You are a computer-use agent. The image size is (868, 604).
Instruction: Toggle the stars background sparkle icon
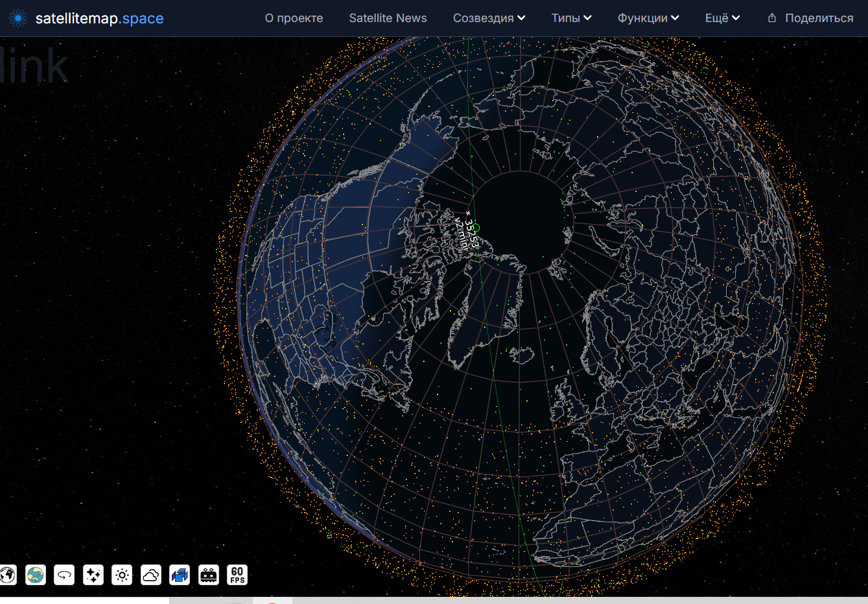[93, 575]
